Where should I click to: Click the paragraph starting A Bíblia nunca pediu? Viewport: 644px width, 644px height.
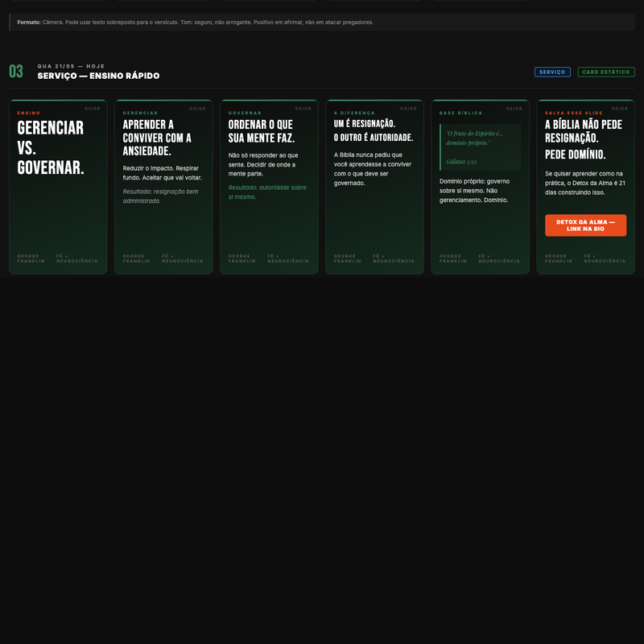tap(373, 169)
